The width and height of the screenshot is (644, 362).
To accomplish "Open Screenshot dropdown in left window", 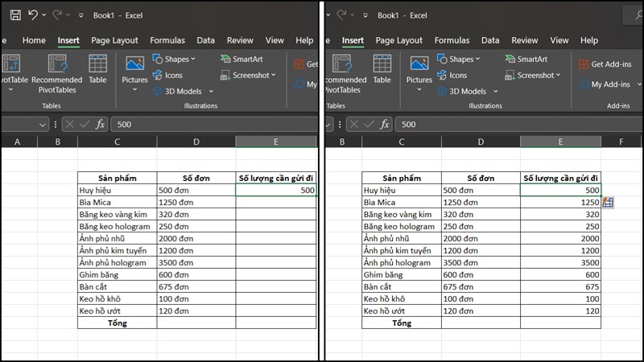I will (248, 75).
